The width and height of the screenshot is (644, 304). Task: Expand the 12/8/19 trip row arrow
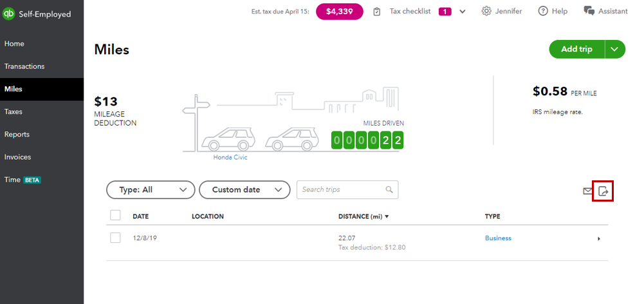click(x=599, y=238)
